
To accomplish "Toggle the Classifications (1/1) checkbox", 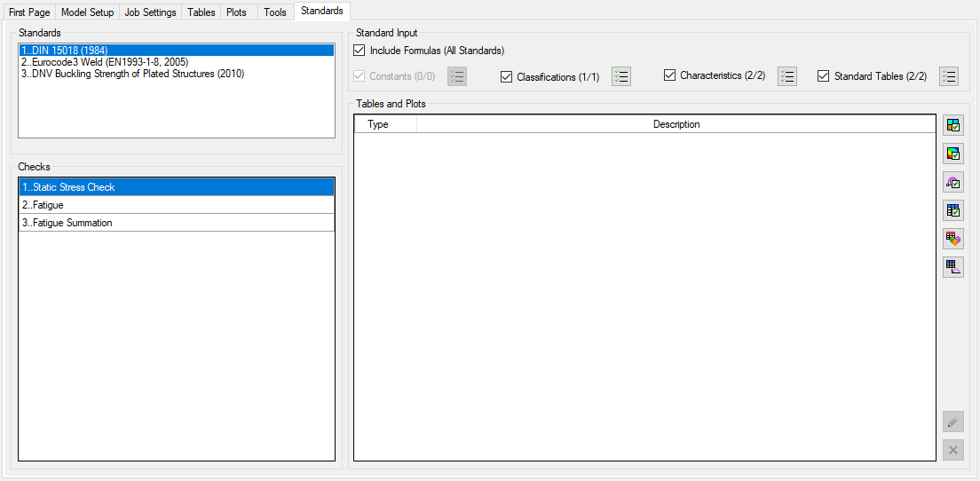I will point(507,77).
